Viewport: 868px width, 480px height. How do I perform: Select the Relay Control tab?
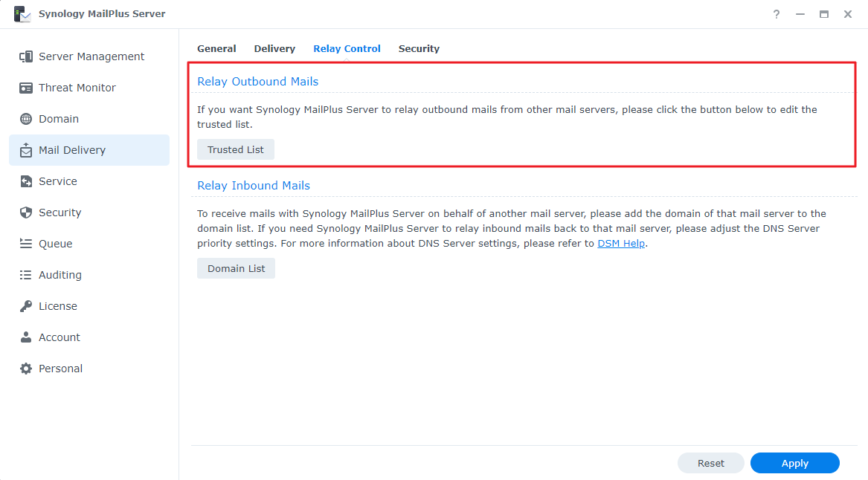click(347, 48)
